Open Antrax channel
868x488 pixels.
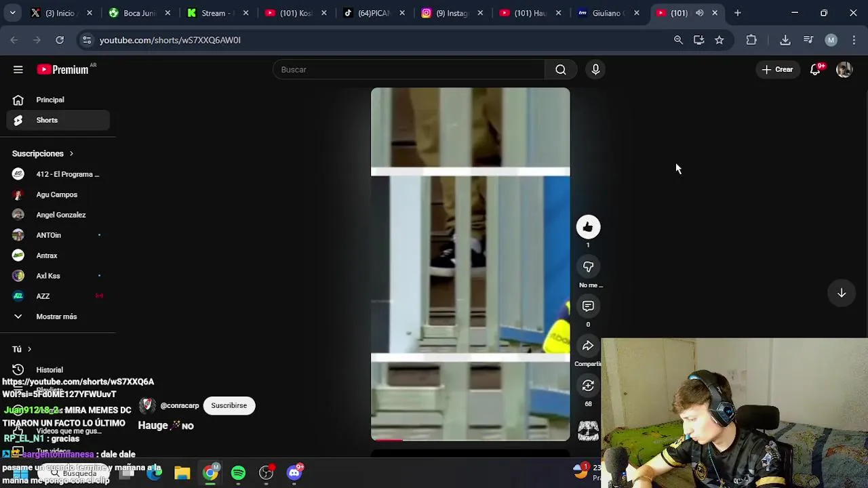point(58,256)
